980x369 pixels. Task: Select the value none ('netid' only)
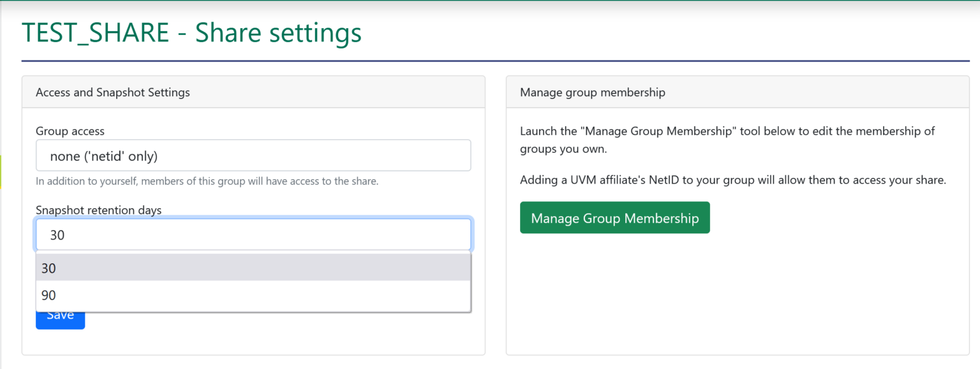[x=253, y=155]
